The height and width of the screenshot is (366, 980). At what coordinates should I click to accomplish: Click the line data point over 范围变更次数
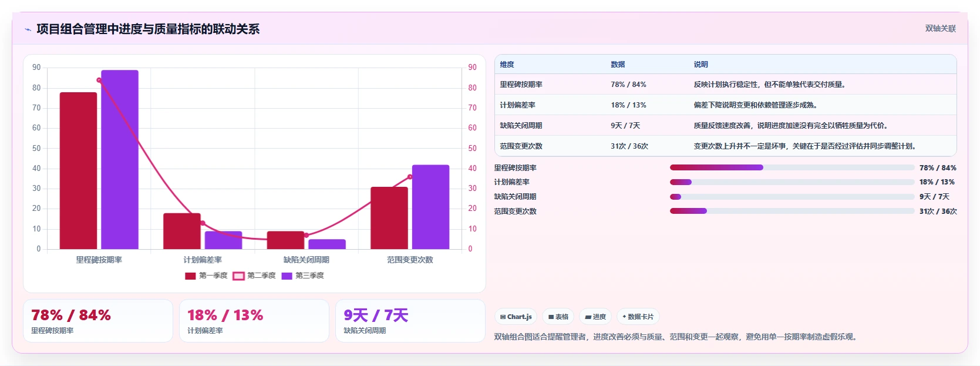point(410,177)
